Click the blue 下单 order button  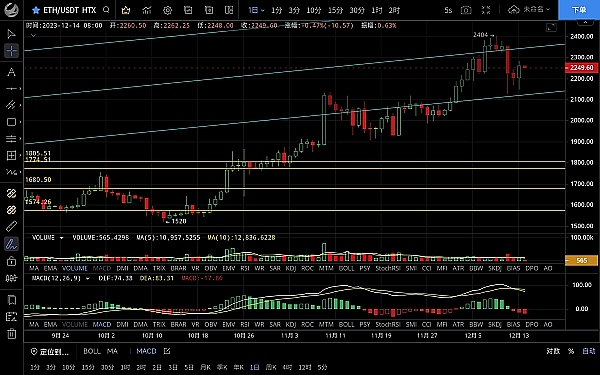pos(579,10)
